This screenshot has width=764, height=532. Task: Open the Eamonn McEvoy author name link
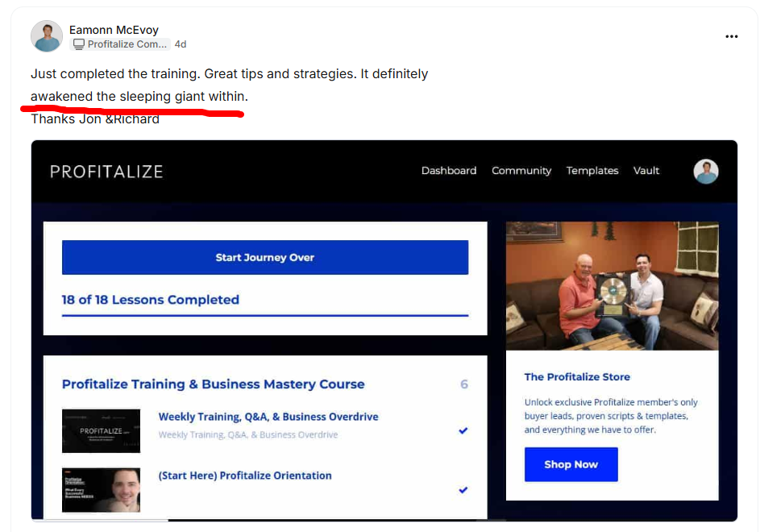[x=114, y=30]
